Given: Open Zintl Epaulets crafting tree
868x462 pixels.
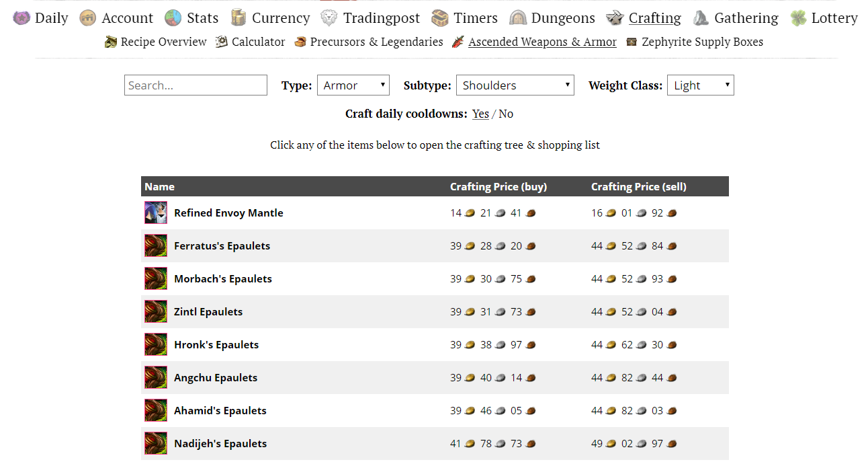Looking at the screenshot, I should [x=208, y=312].
